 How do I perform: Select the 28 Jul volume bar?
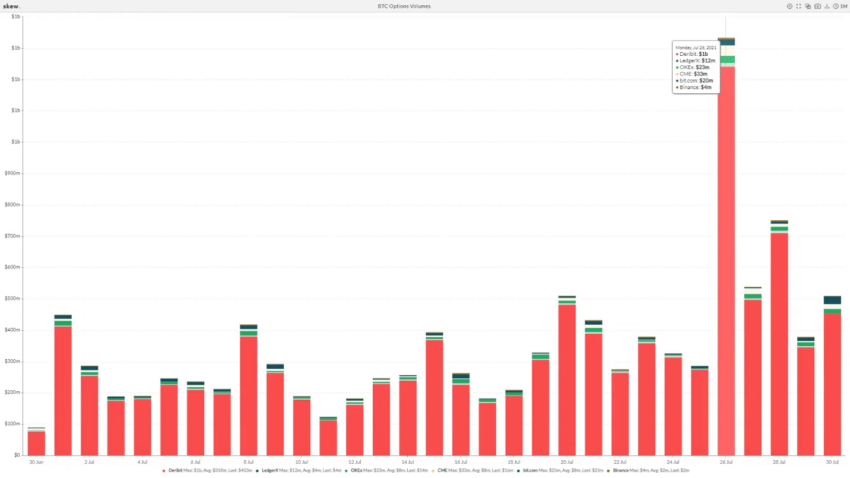(x=780, y=338)
